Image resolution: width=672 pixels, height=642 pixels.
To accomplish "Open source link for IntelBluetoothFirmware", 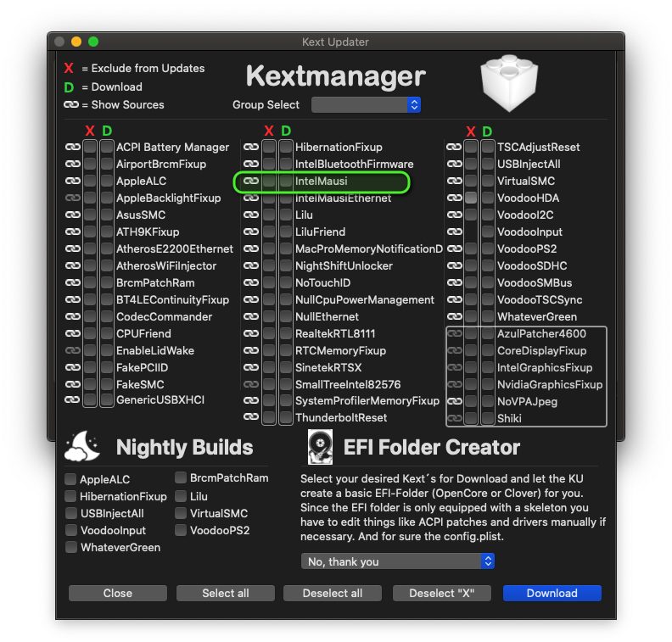I will click(x=251, y=164).
